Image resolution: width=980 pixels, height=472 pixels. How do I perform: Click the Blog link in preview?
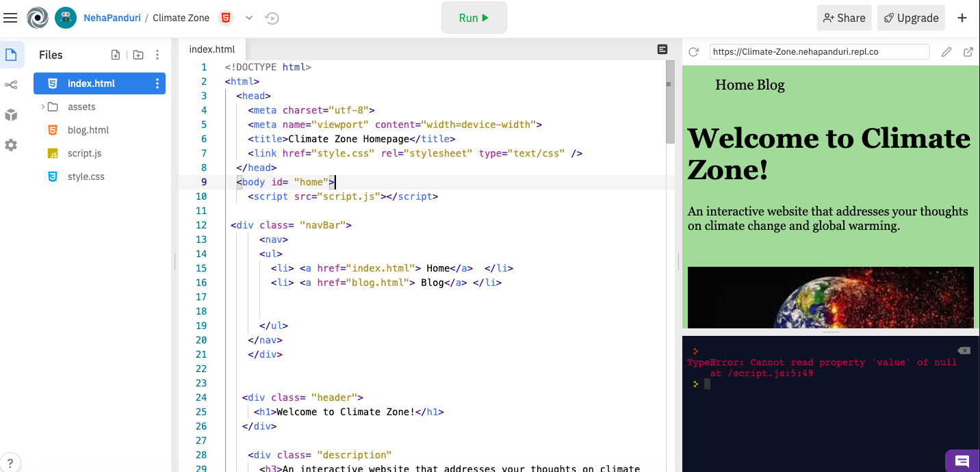771,85
